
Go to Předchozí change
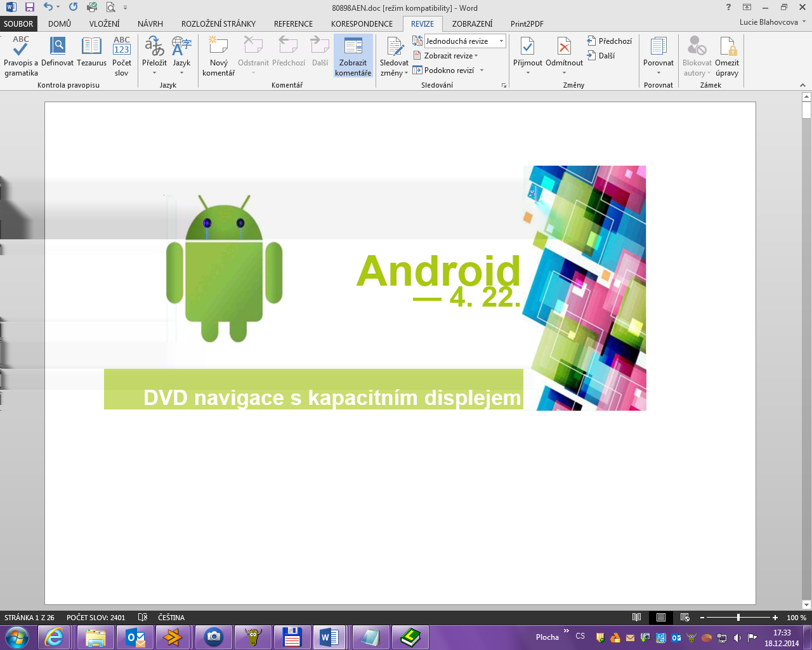tap(610, 41)
